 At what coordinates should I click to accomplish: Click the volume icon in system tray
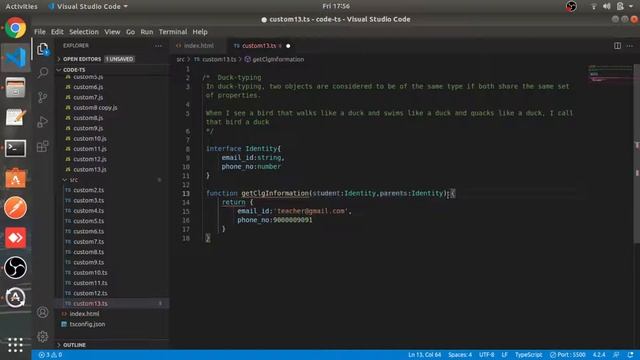pos(607,6)
